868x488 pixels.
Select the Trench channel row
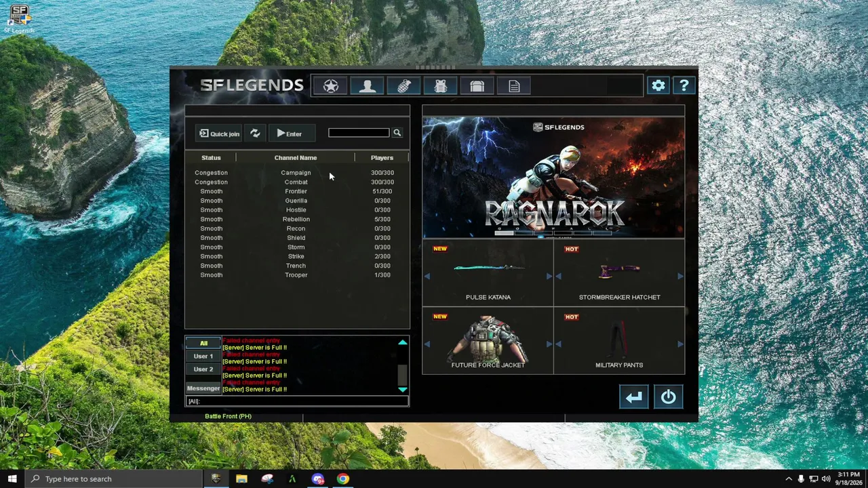pyautogui.click(x=297, y=266)
